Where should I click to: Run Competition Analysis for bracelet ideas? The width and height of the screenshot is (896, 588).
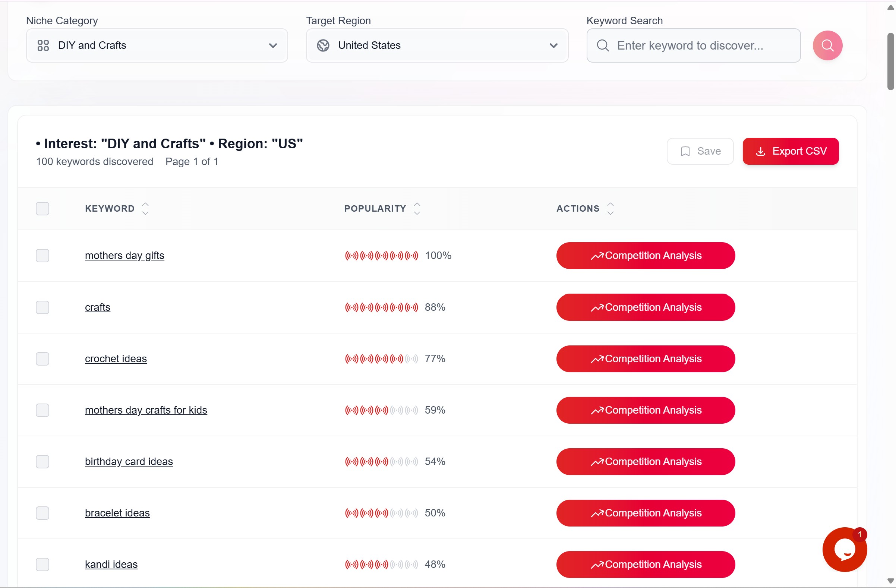645,513
